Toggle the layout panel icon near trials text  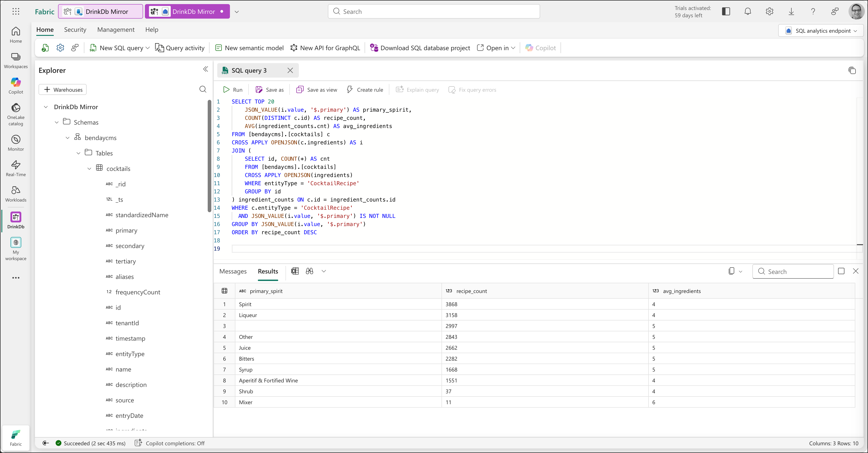coord(726,12)
